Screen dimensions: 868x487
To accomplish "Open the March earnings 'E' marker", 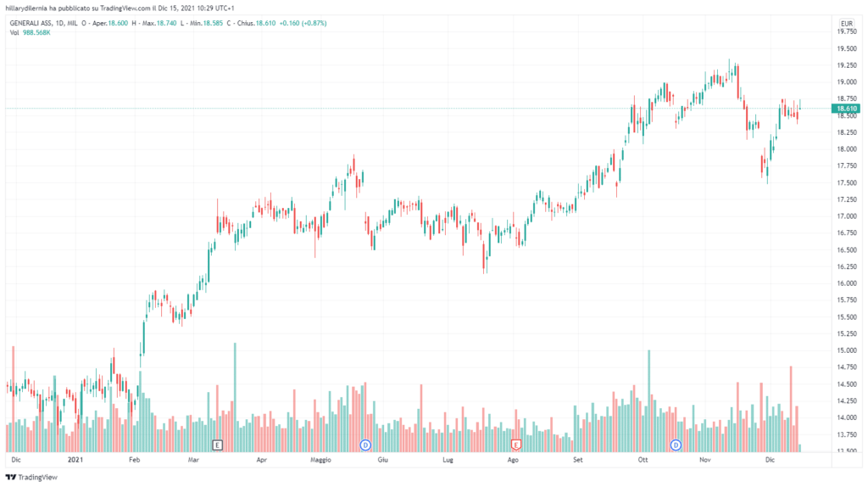I will click(218, 445).
